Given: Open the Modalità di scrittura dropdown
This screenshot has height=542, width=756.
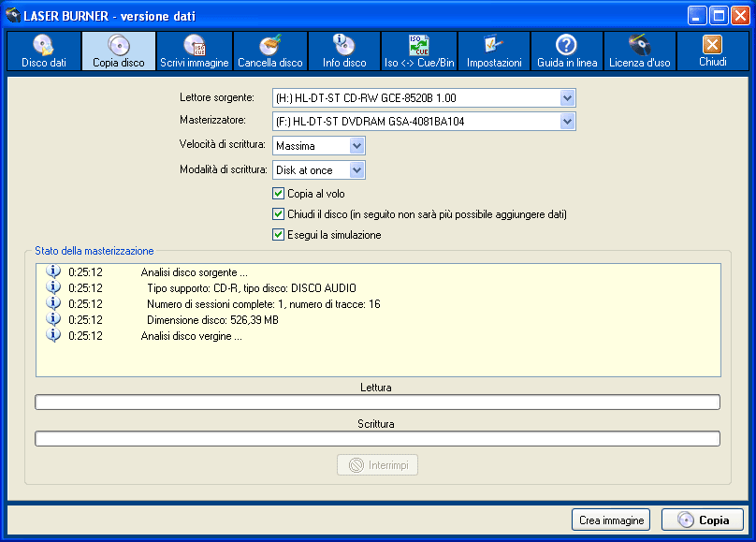Looking at the screenshot, I should (356, 169).
